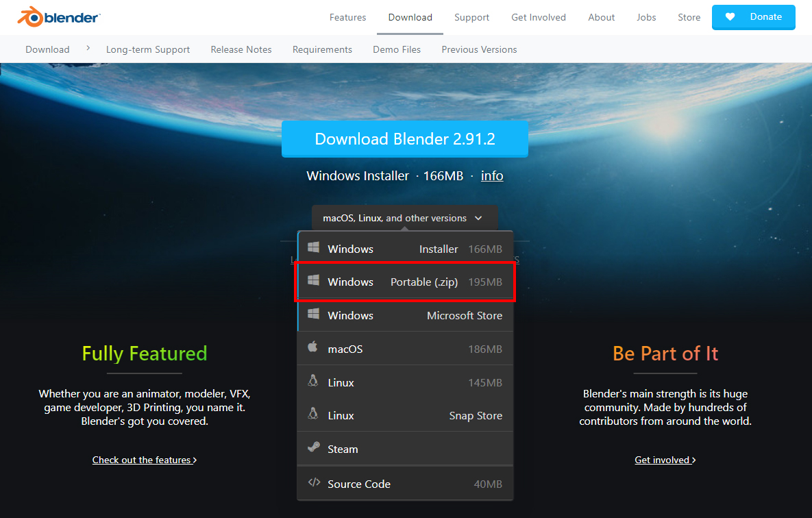Screen dimensions: 812x518
Task: Click the Be Part of It heading
Action: [x=665, y=354]
